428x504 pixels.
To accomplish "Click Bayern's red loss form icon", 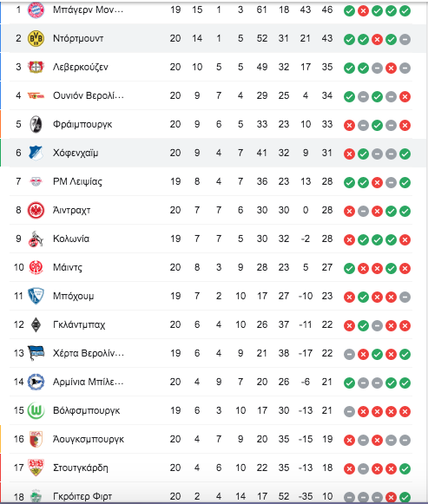I will pos(363,11).
